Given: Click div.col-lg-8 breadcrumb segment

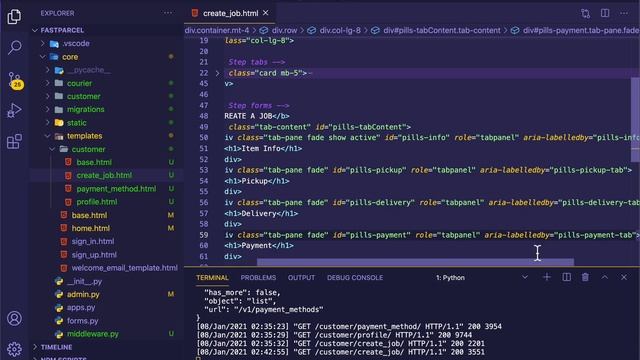Looking at the screenshot, I should coord(340,31).
